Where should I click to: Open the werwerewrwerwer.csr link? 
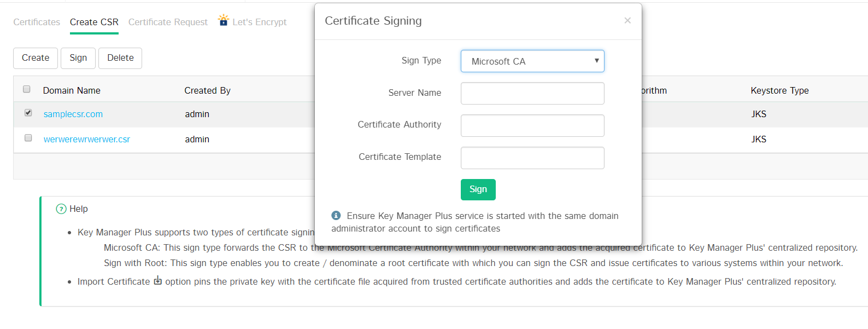pyautogui.click(x=87, y=140)
